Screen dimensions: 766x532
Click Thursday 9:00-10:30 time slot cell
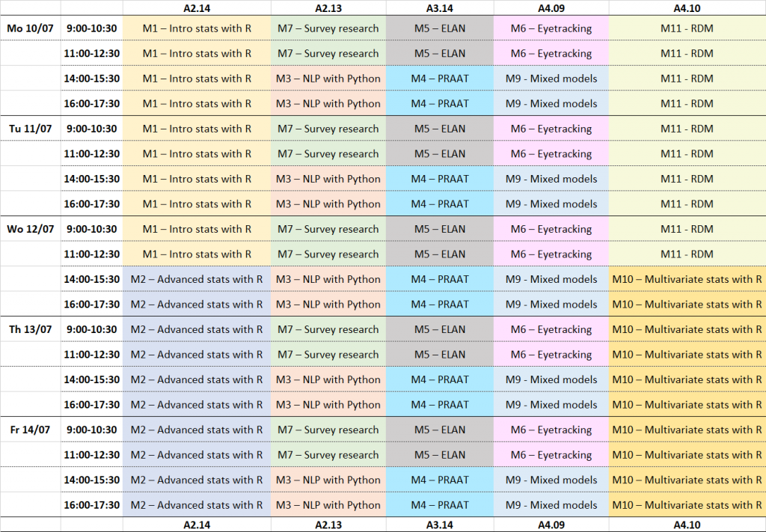92,329
